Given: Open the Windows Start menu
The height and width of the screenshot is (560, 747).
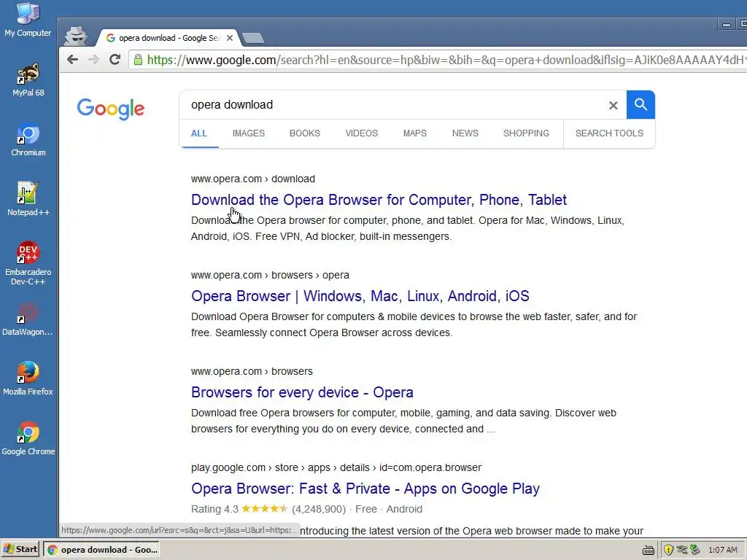Looking at the screenshot, I should pyautogui.click(x=20, y=550).
